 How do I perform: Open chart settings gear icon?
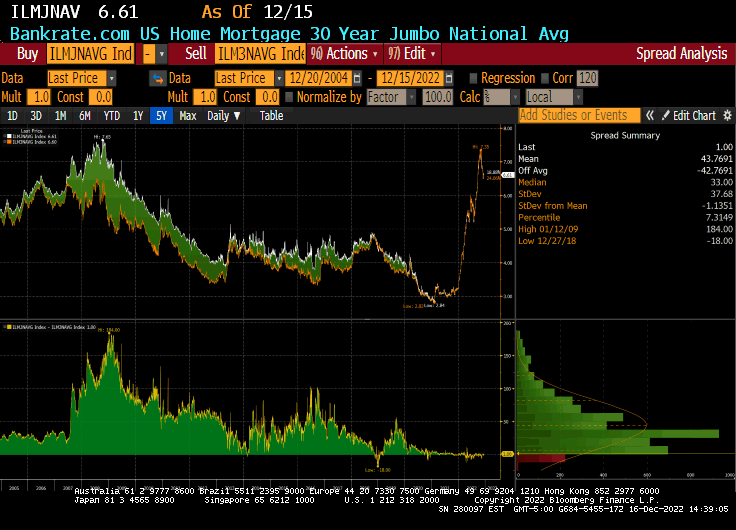pyautogui.click(x=727, y=116)
